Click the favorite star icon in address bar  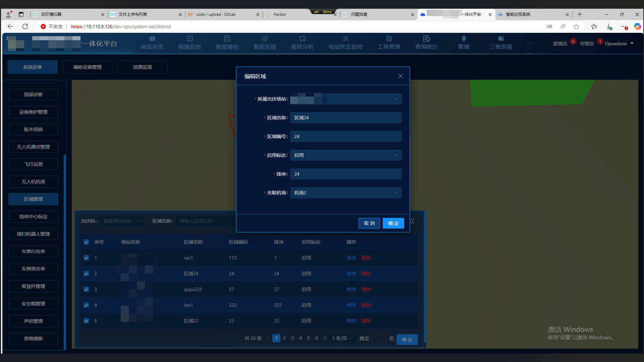click(576, 26)
